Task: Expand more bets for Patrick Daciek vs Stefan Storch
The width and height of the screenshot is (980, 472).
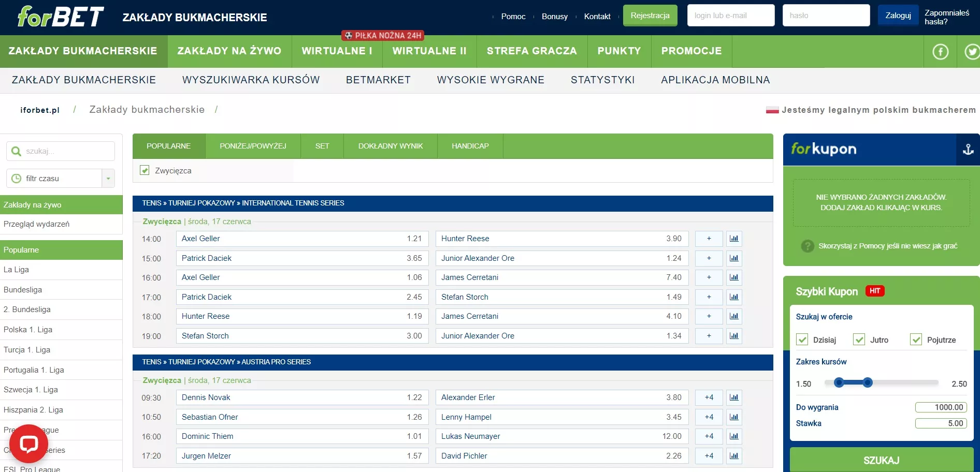Action: (709, 297)
